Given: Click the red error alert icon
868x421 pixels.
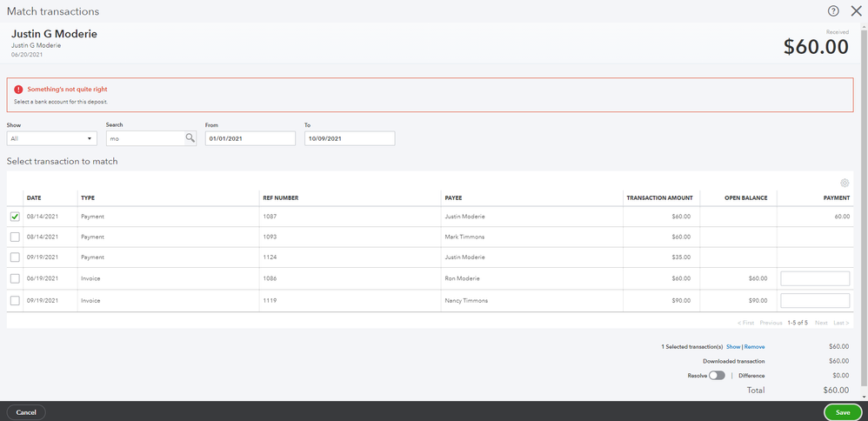Looking at the screenshot, I should click(19, 90).
